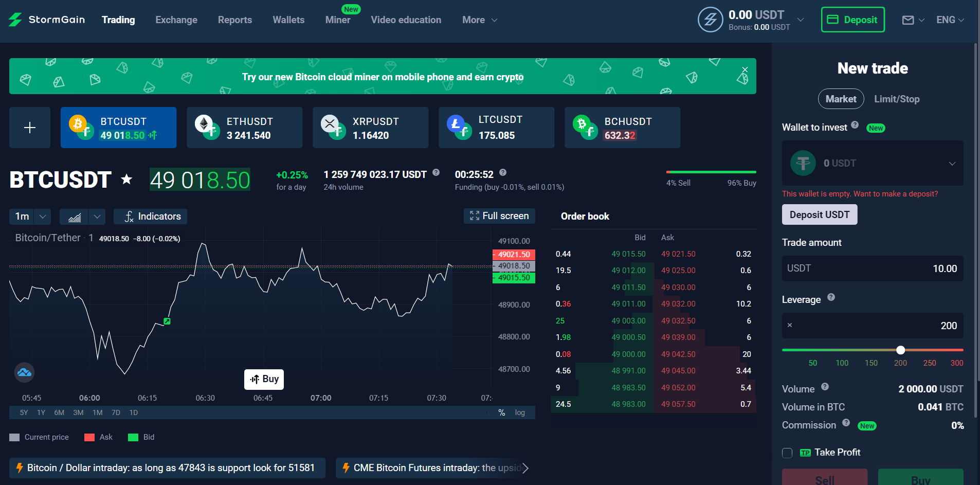
Task: Click the green trade marker on chart
Action: tap(167, 321)
